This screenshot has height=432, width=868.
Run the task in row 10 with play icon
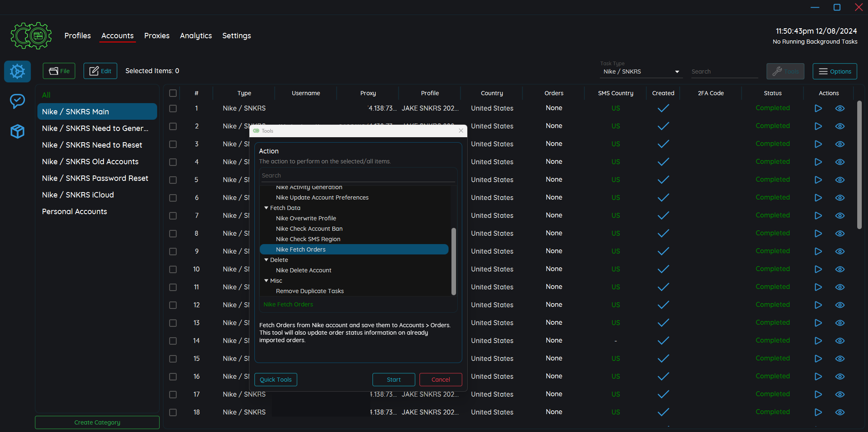(818, 269)
